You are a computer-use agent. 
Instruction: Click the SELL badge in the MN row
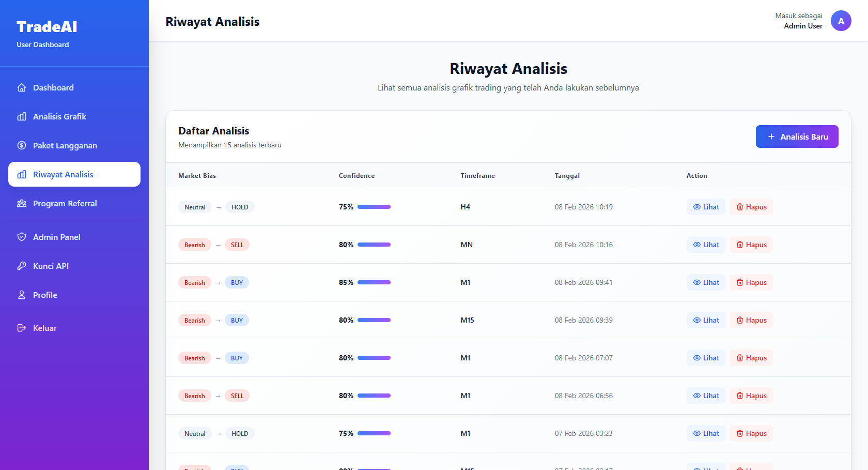(237, 245)
